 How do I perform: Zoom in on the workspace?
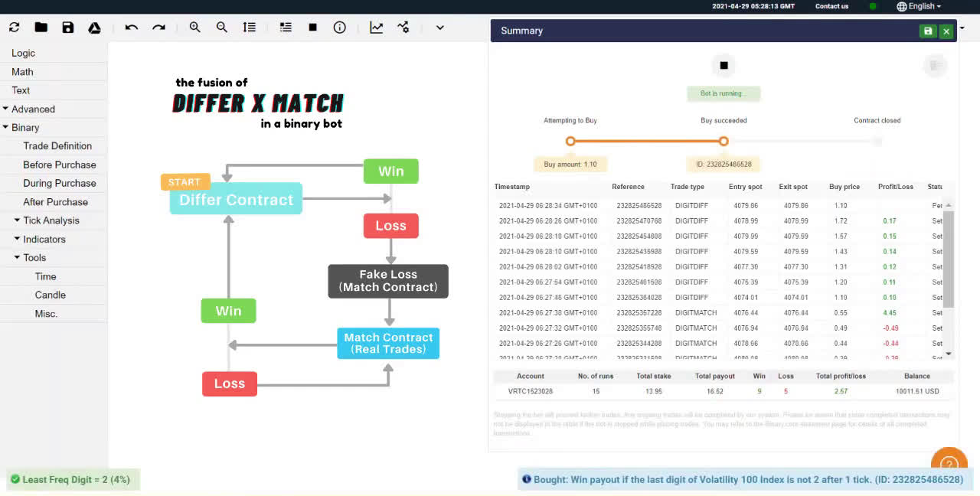click(194, 27)
